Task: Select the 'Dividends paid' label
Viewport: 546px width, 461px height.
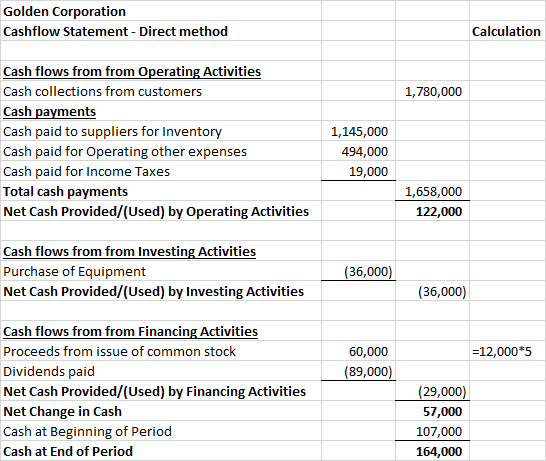Action: point(49,372)
